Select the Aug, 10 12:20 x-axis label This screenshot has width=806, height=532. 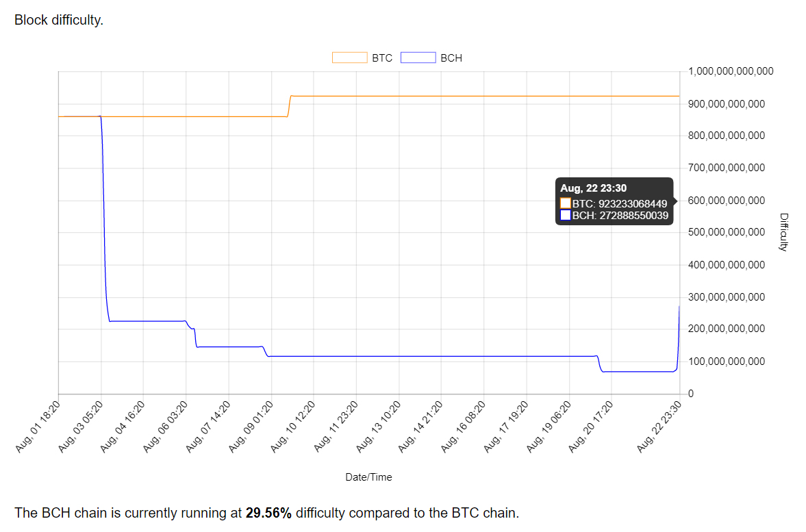[294, 426]
